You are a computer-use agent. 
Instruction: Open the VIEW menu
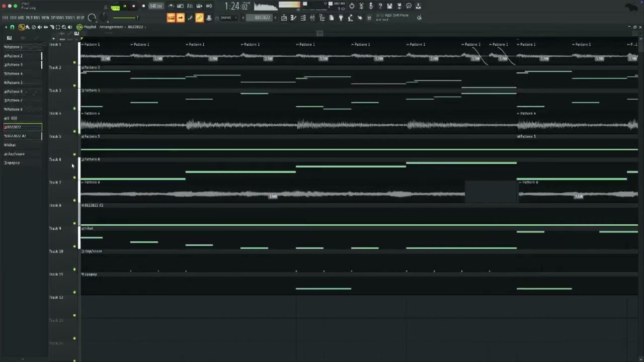pyautogui.click(x=46, y=18)
